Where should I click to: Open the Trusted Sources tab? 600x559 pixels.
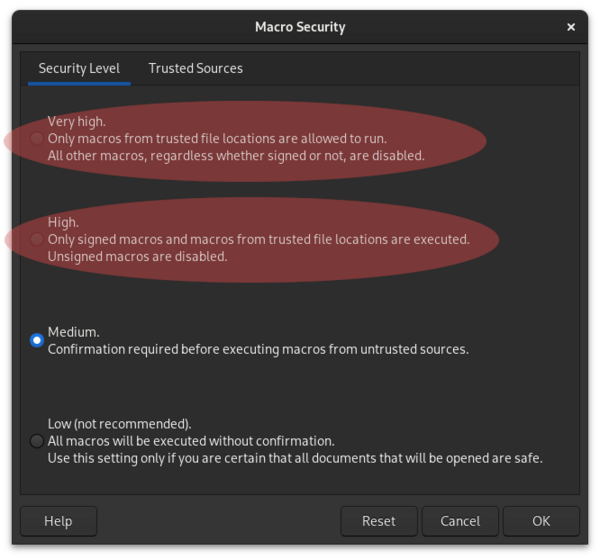pyautogui.click(x=195, y=68)
